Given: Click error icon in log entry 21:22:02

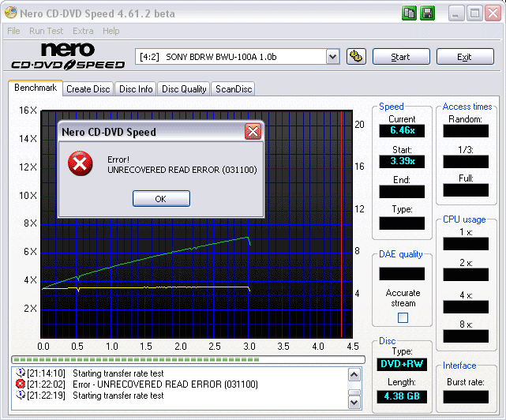Looking at the screenshot, I should (x=21, y=384).
